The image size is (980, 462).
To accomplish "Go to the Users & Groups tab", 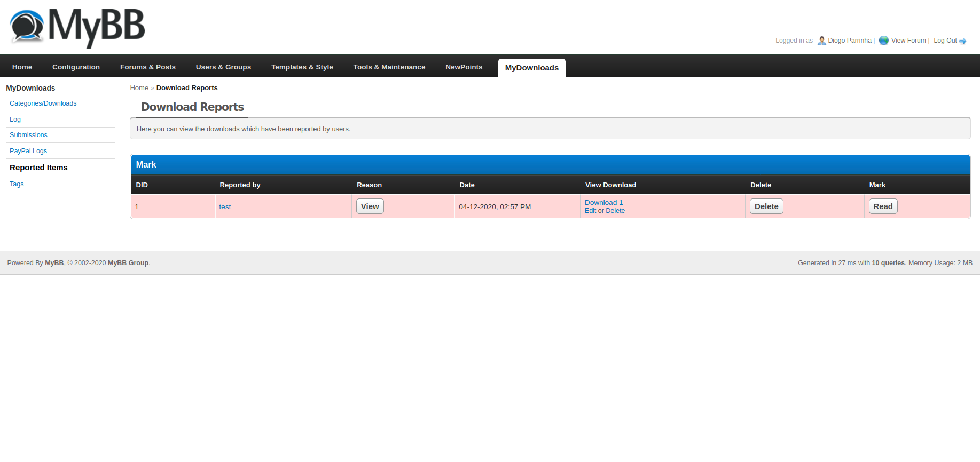I will pos(223,67).
